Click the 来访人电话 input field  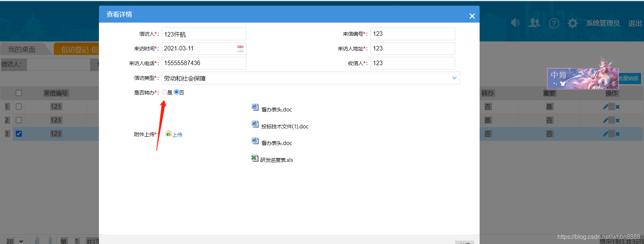point(204,63)
